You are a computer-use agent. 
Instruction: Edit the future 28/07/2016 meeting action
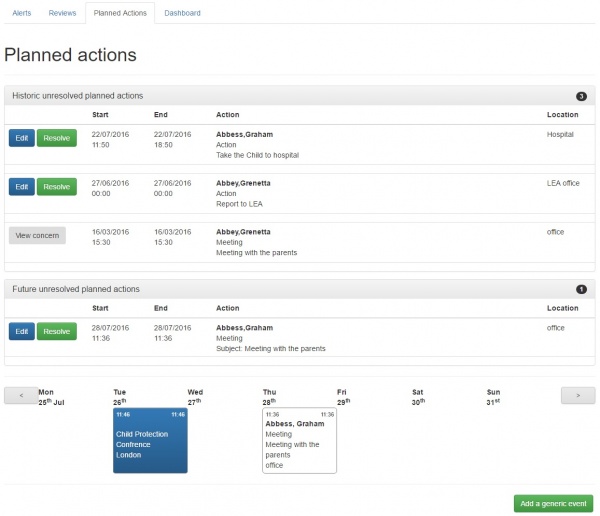coord(22,331)
